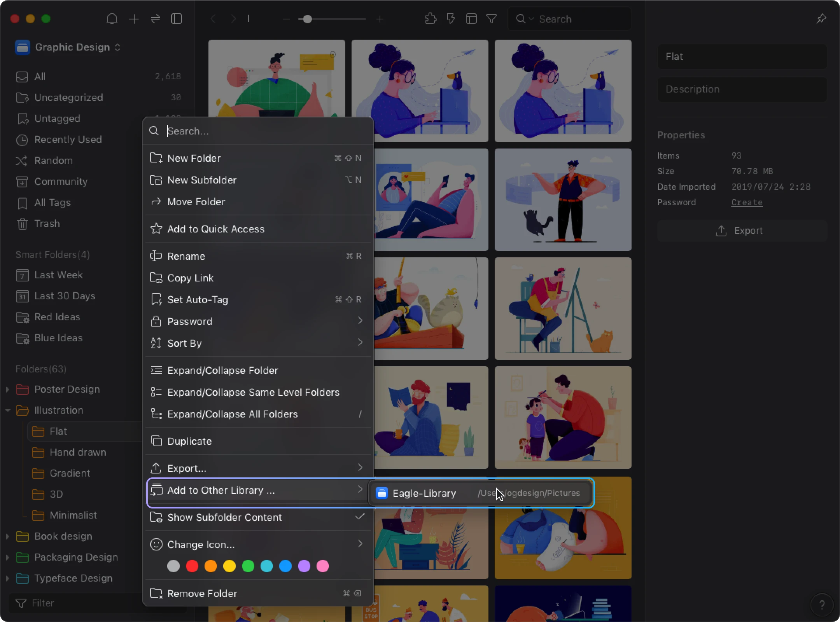The height and width of the screenshot is (622, 840).
Task: Select Rename in context menu
Action: (x=258, y=256)
